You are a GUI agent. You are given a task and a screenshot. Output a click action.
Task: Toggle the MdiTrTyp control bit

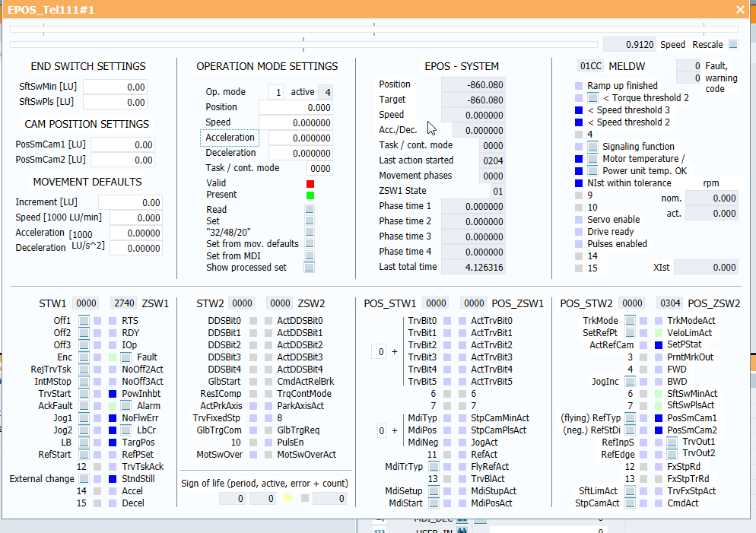(434, 467)
